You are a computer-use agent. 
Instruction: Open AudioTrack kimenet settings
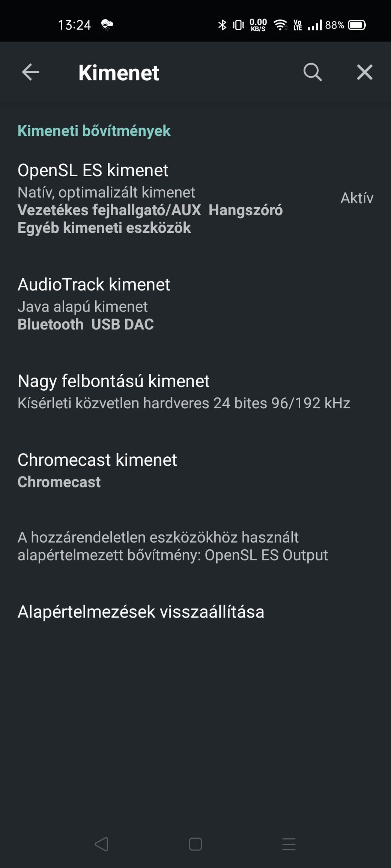[x=195, y=304]
